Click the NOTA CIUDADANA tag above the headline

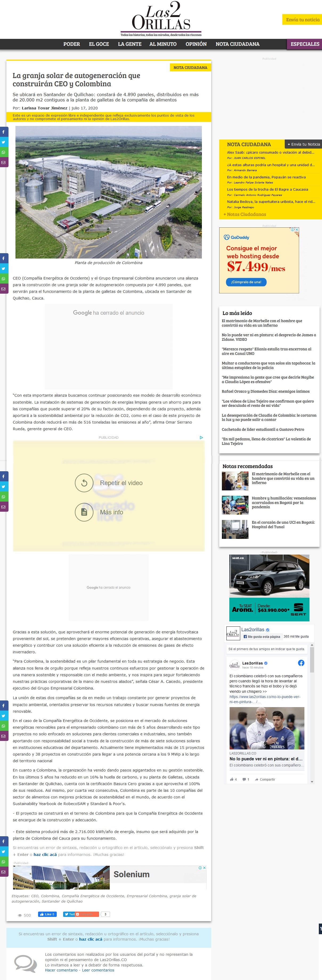tap(190, 67)
